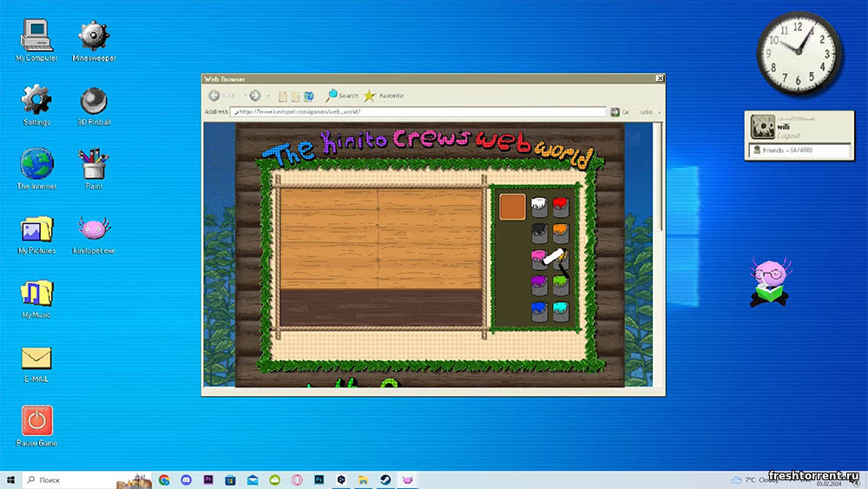Launch the 3D Pinball desktop icon

coord(94,105)
